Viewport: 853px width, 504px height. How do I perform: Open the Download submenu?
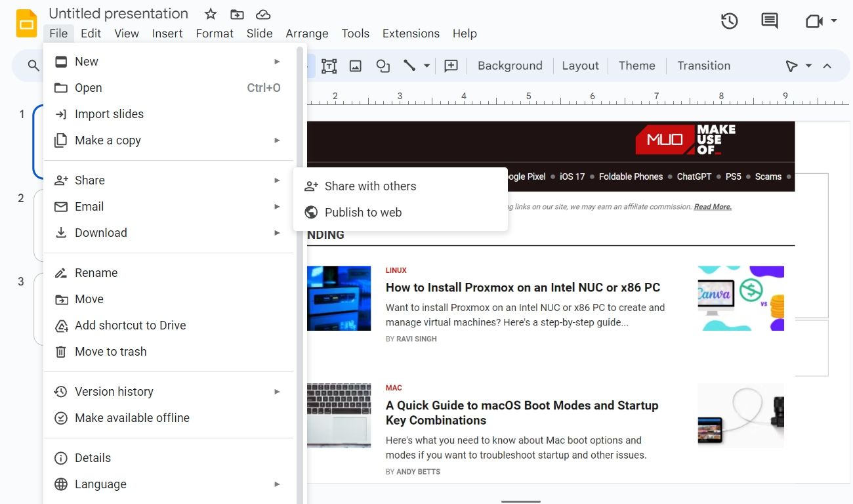(x=101, y=233)
